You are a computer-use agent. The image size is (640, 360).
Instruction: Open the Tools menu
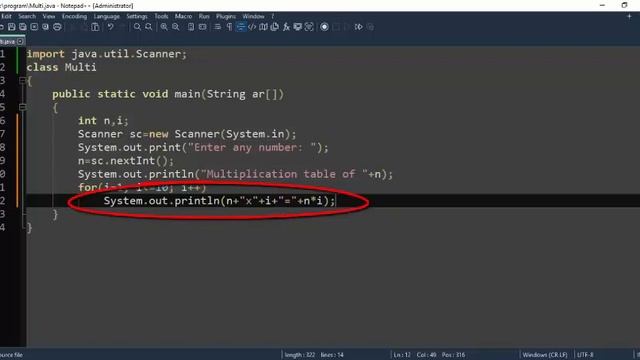pos(161,16)
